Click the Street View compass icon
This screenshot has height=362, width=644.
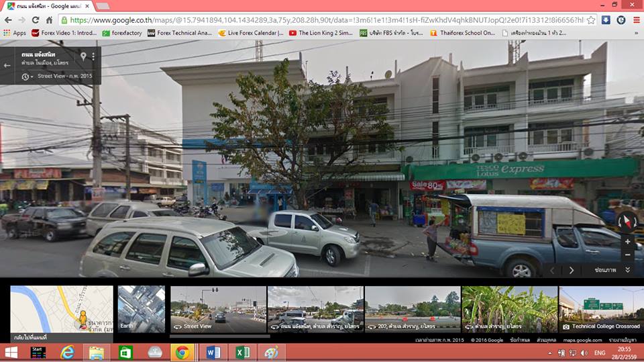627,220
